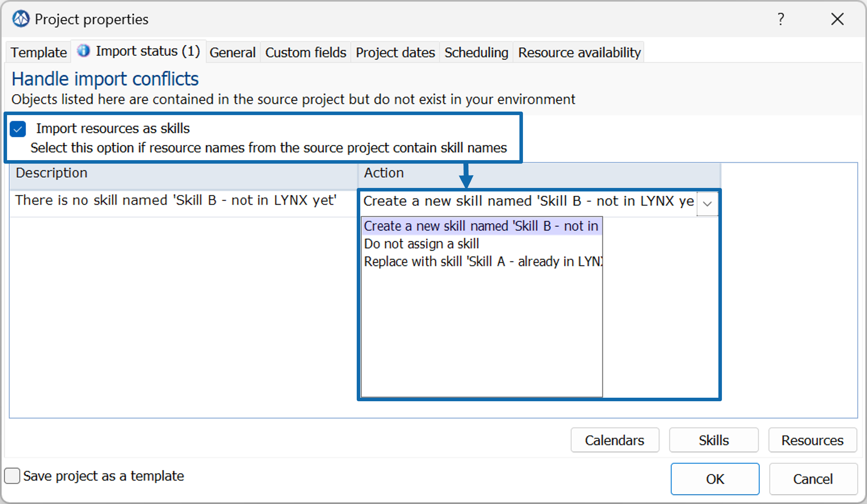
Task: Select the Import status (1) tab
Action: (139, 51)
